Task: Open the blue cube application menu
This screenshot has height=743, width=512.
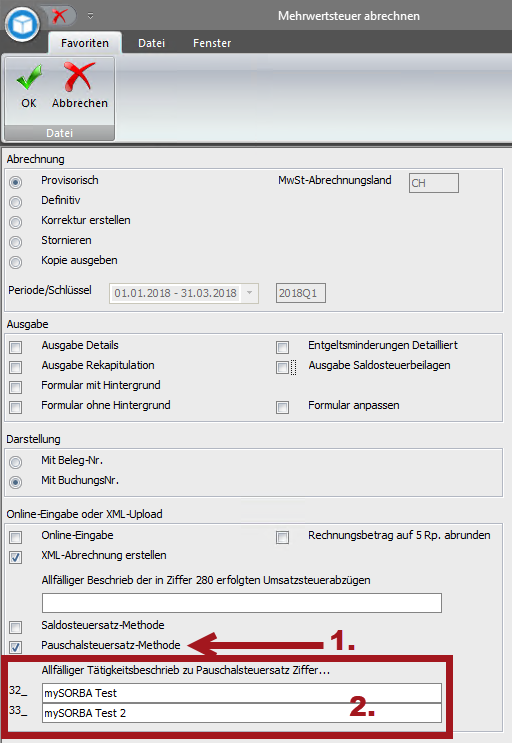Action: 23,24
